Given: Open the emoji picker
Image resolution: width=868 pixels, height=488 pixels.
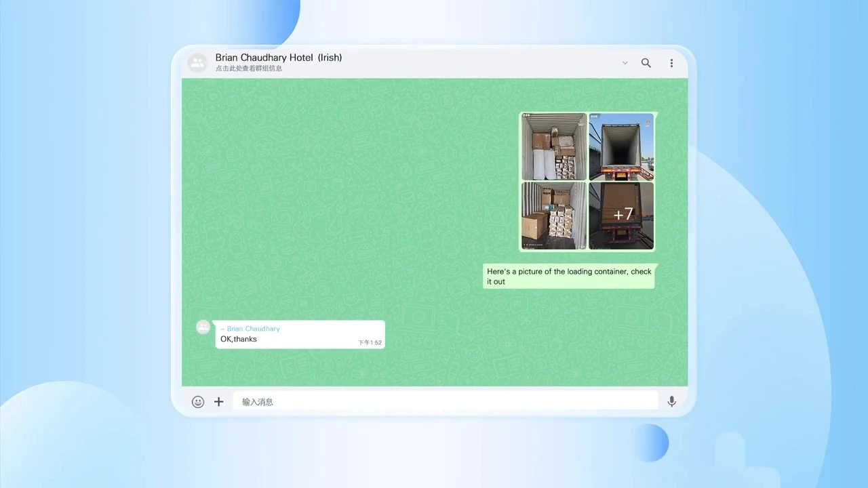Looking at the screenshot, I should tap(198, 402).
